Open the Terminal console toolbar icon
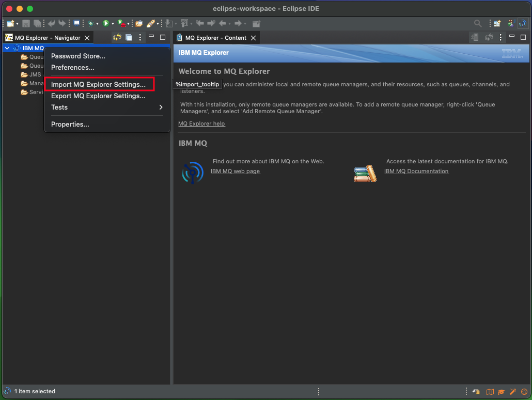The height and width of the screenshot is (400, 532). coord(76,23)
